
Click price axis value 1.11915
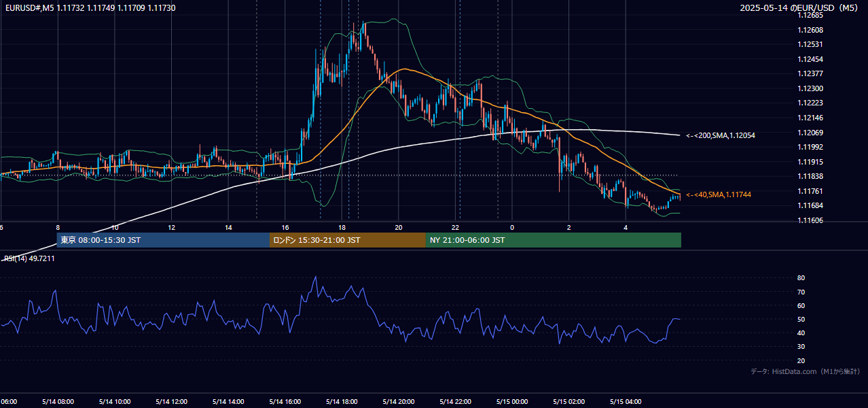point(811,162)
